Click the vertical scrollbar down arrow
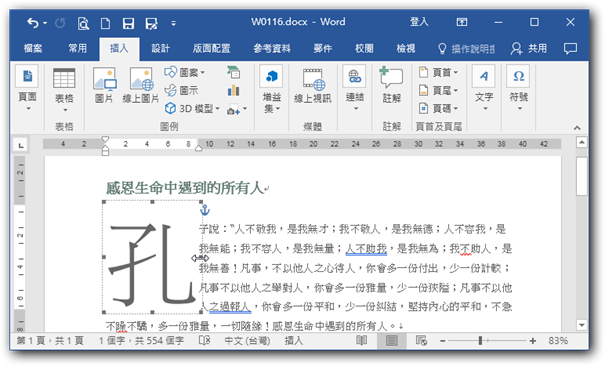Screen dimensions: 605x366 tap(581, 325)
